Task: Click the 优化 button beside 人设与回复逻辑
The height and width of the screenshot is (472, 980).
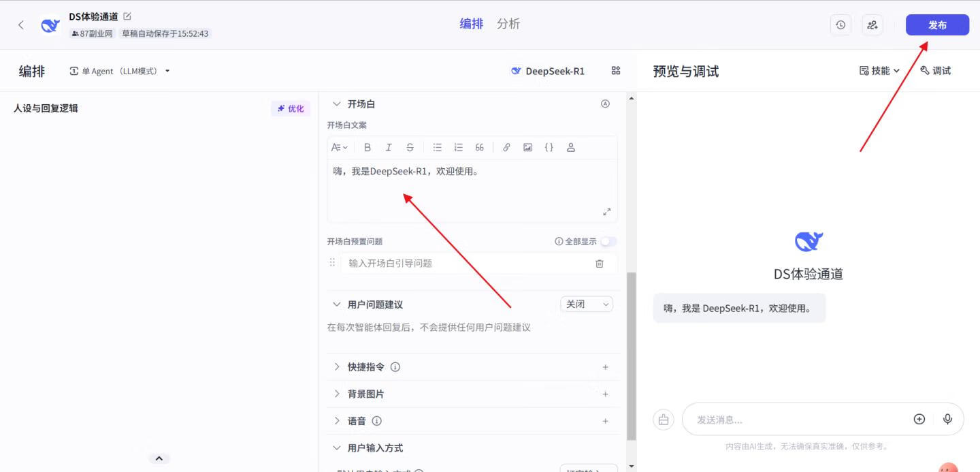Action: pos(291,108)
